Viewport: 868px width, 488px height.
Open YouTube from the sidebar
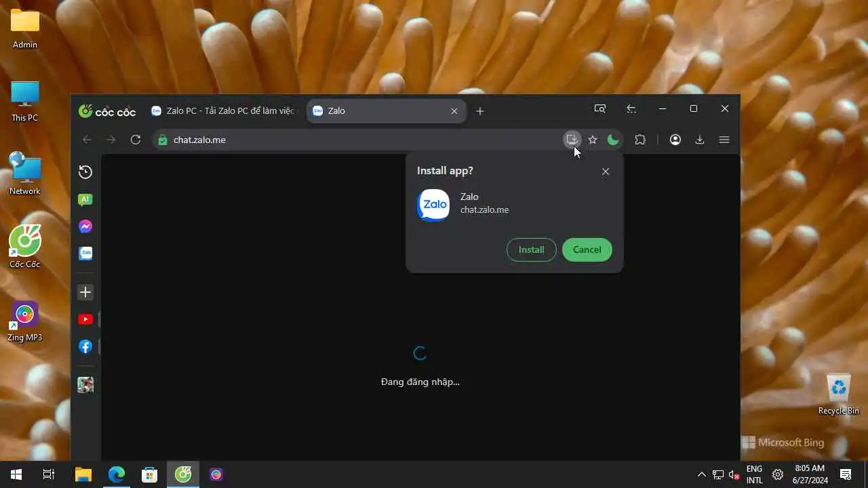point(85,319)
